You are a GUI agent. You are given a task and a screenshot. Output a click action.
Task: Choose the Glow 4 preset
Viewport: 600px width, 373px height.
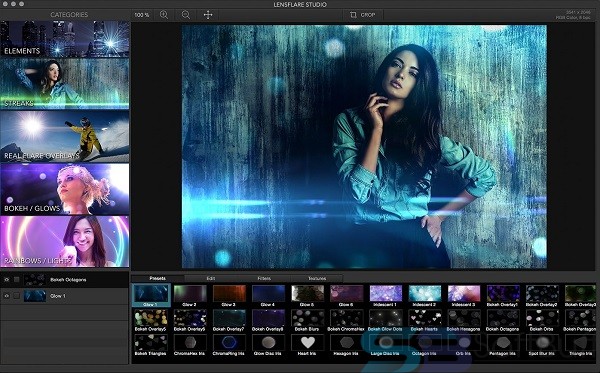[x=268, y=296]
